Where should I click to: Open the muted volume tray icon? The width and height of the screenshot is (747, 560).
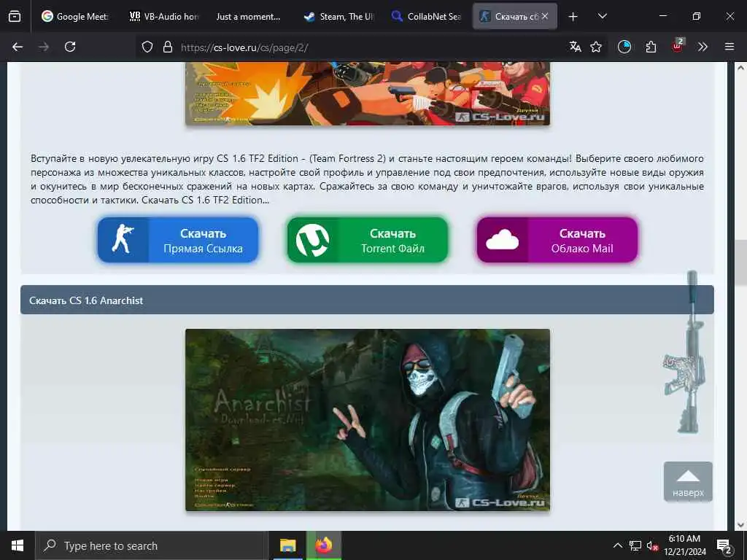(652, 545)
